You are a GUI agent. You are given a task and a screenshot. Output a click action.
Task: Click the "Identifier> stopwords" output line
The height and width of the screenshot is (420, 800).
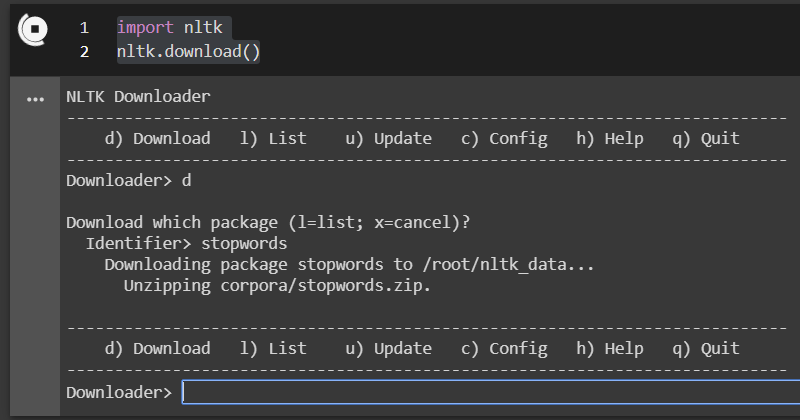pyautogui.click(x=187, y=243)
